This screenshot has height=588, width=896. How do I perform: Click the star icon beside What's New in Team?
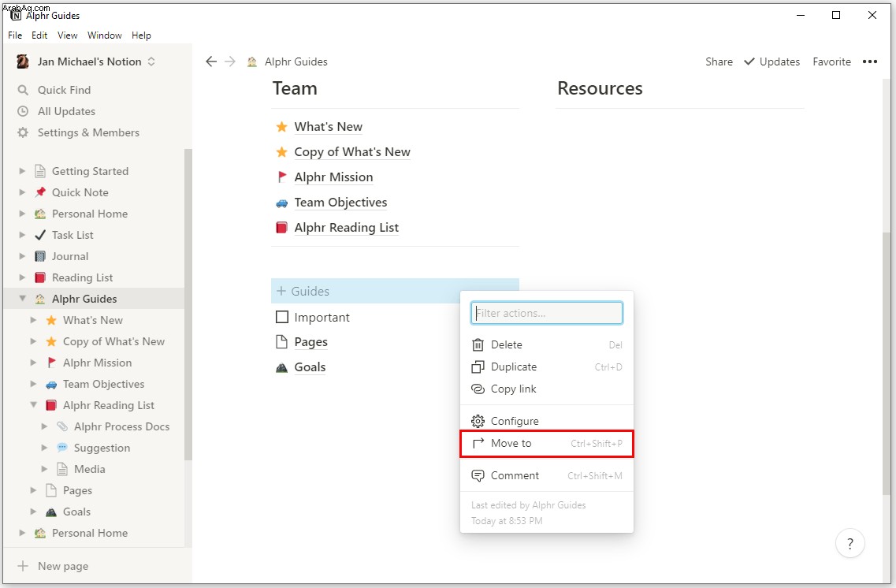pyautogui.click(x=281, y=126)
